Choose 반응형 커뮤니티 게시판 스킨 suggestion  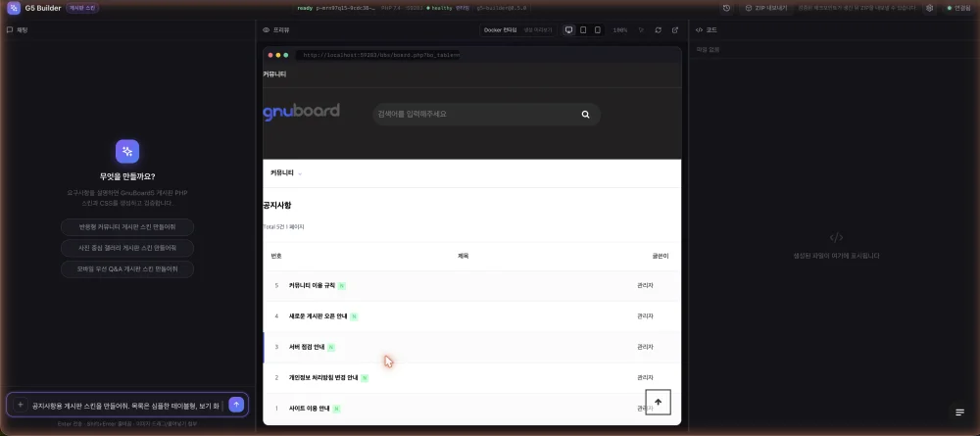click(127, 226)
